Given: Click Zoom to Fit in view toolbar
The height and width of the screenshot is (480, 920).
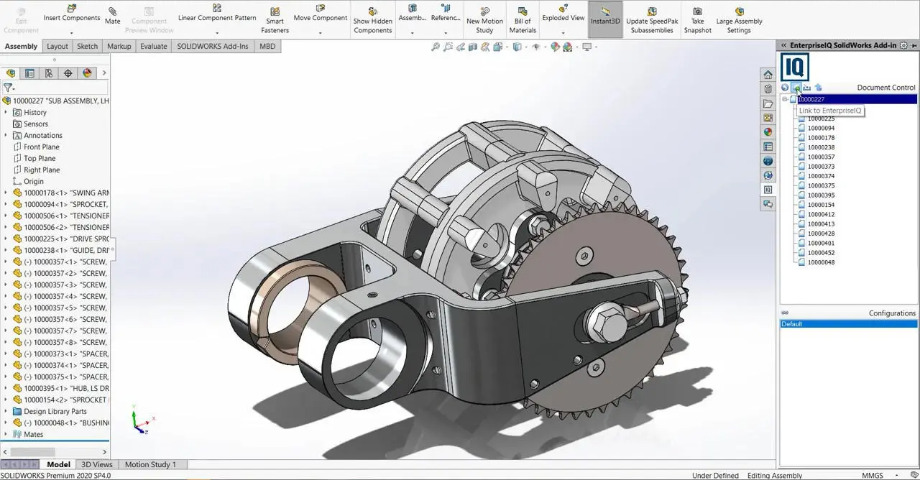Looking at the screenshot, I should [x=435, y=47].
